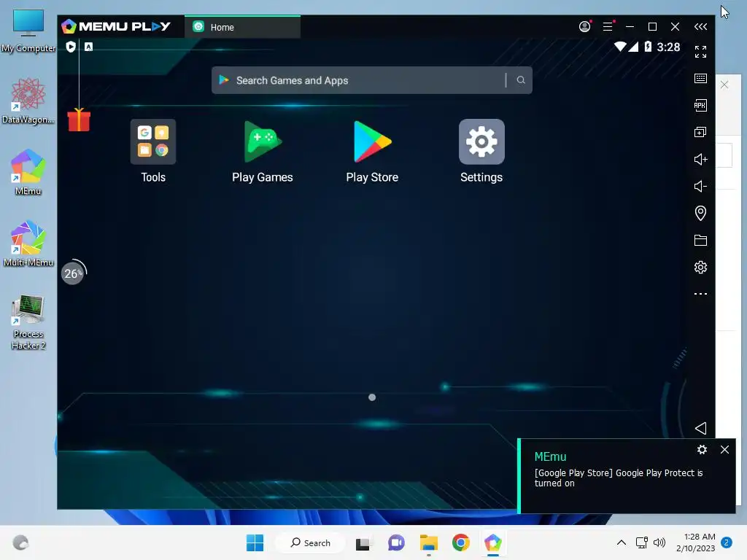The height and width of the screenshot is (560, 747).
Task: Click the weather widget on taskbar
Action: pyautogui.click(x=20, y=542)
